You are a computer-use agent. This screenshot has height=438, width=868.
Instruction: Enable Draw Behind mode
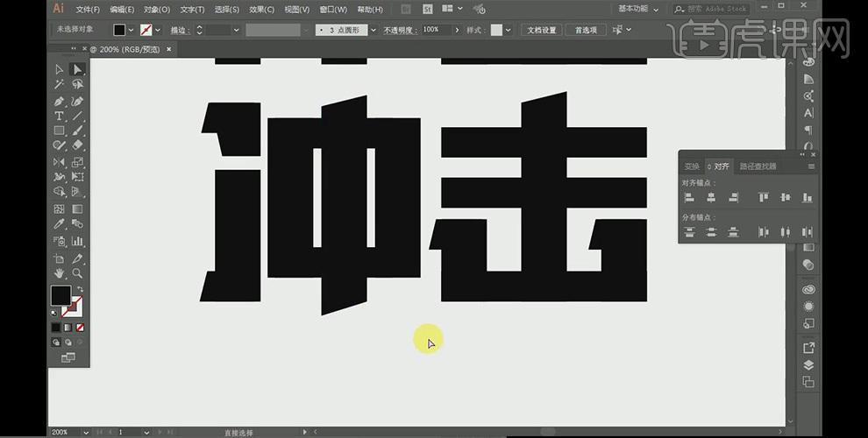68,343
